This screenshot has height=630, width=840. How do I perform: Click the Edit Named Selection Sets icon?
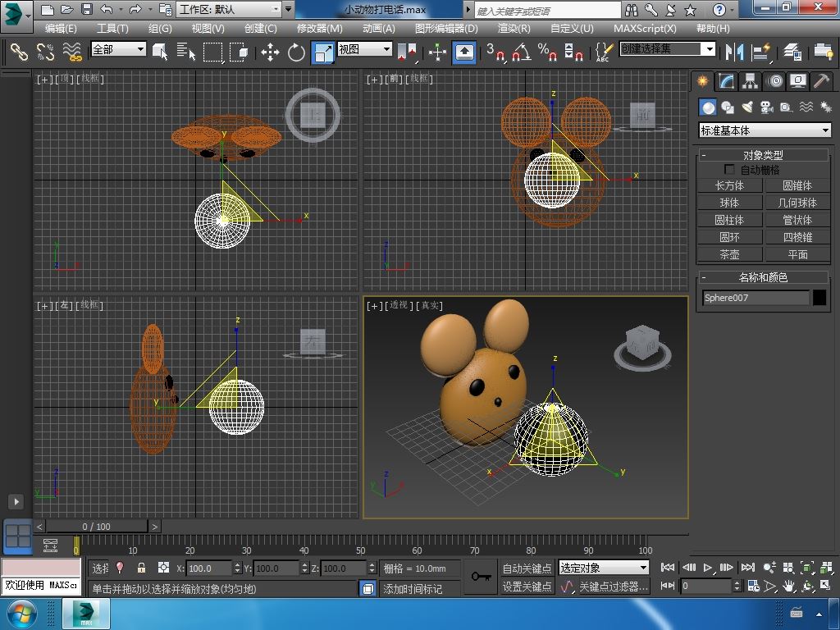[x=604, y=52]
